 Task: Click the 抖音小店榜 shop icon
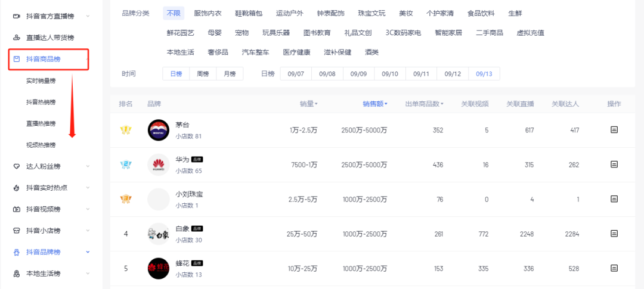17,230
